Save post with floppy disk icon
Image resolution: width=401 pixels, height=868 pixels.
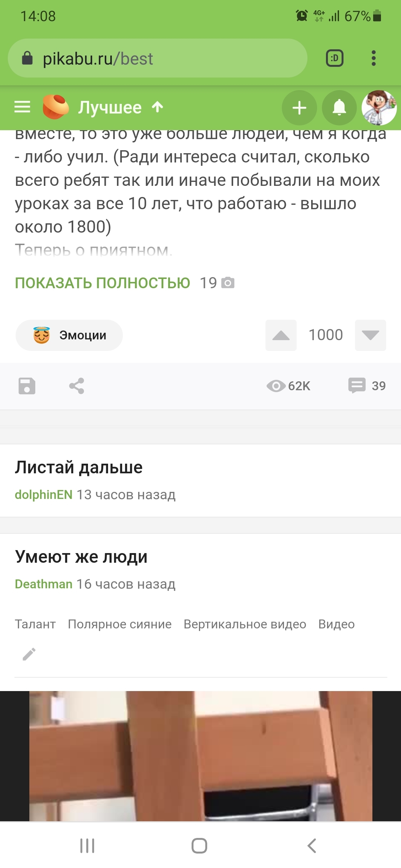pyautogui.click(x=27, y=386)
